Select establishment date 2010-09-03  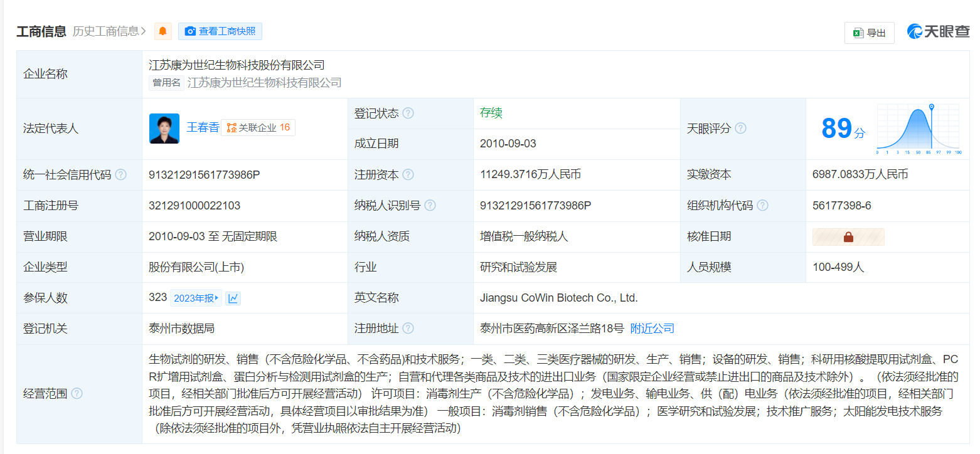point(508,144)
